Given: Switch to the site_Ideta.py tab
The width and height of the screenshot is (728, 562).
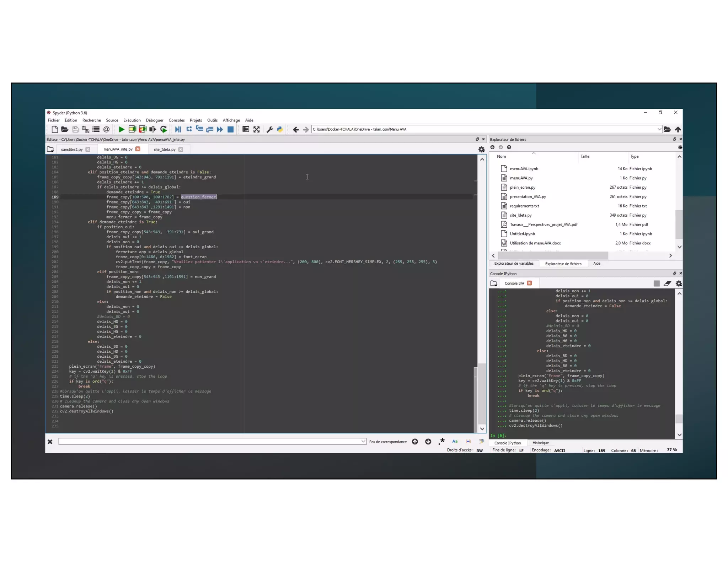Looking at the screenshot, I should [x=164, y=150].
